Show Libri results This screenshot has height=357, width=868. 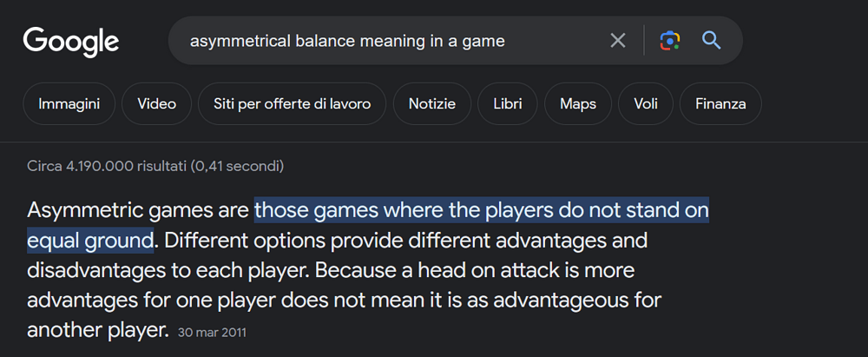[507, 104]
